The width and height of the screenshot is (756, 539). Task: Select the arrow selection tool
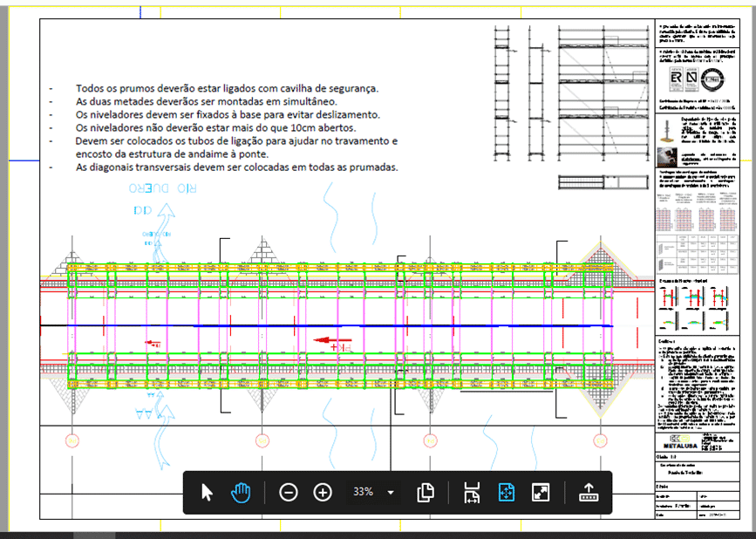pos(207,493)
